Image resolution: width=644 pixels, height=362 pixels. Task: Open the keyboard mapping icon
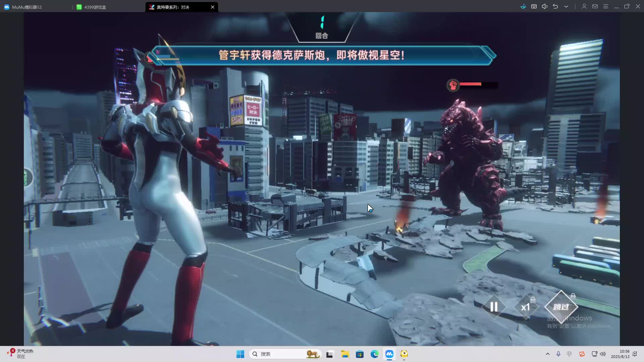pyautogui.click(x=534, y=6)
